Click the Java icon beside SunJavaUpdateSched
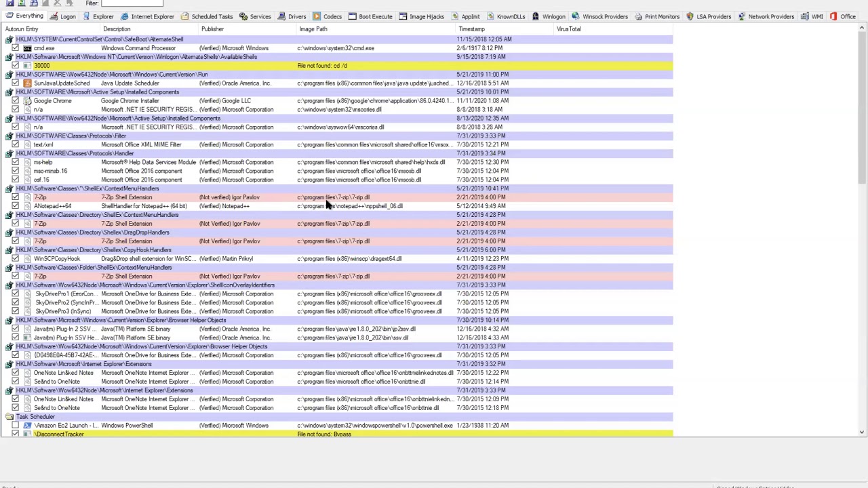The image size is (868, 488). [x=27, y=83]
